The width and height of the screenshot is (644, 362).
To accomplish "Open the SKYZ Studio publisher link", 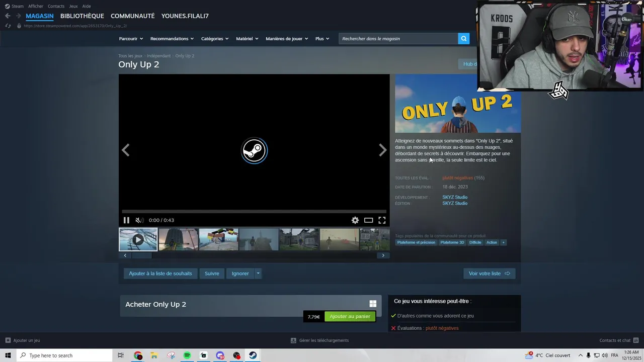I will click(455, 203).
